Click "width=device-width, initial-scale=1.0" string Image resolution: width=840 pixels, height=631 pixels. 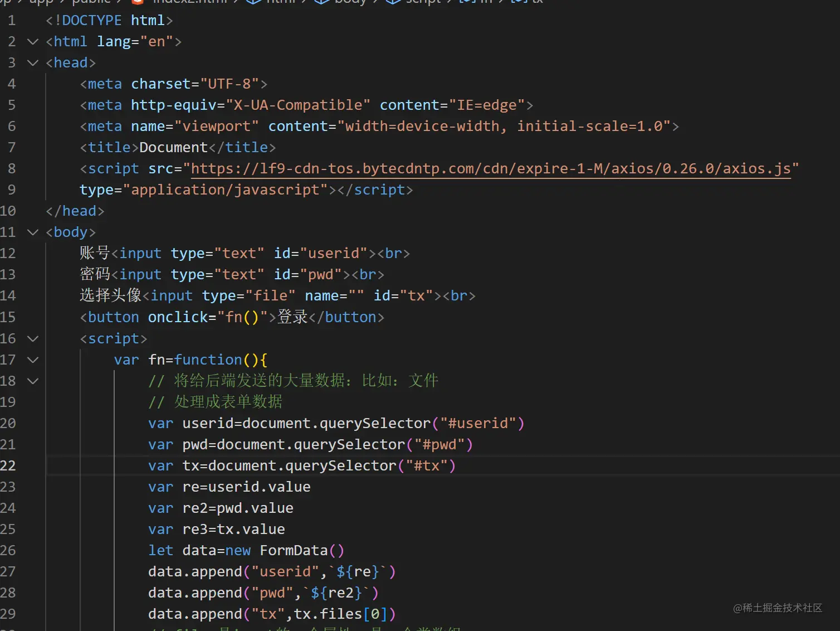504,127
